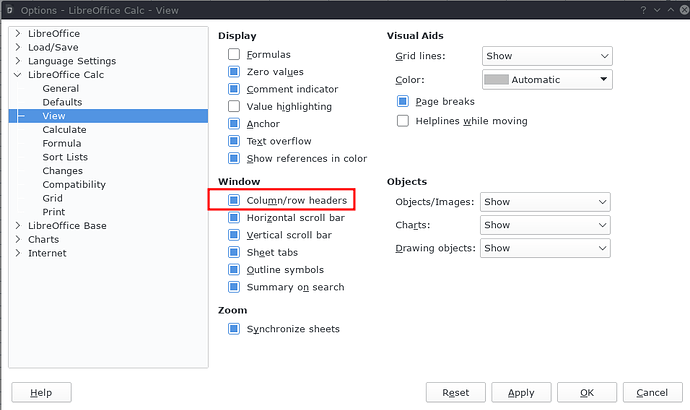
Task: Select the Sort Lists item
Action: (65, 157)
